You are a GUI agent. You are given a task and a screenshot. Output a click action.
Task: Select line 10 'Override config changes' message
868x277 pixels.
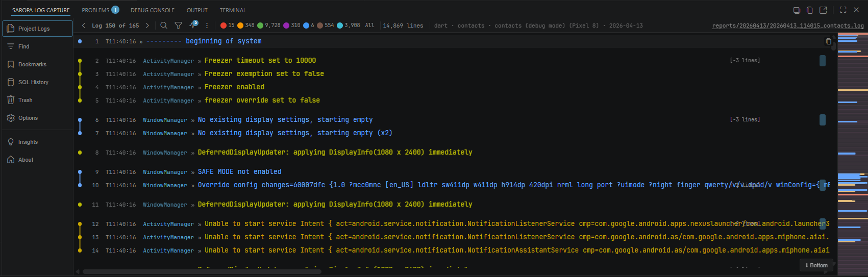513,185
